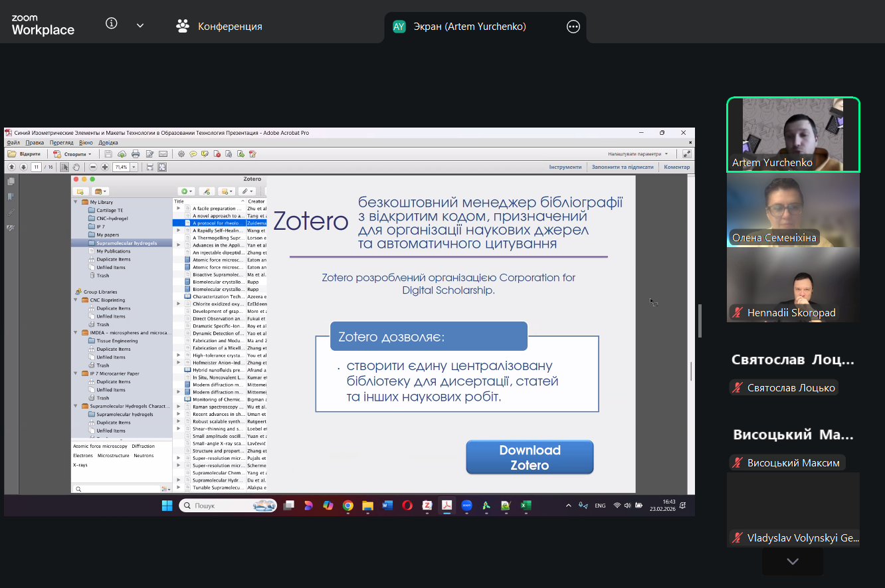Viewport: 885px width, 588px height.
Task: Launch Zotero from the Windows taskbar
Action: tap(427, 506)
